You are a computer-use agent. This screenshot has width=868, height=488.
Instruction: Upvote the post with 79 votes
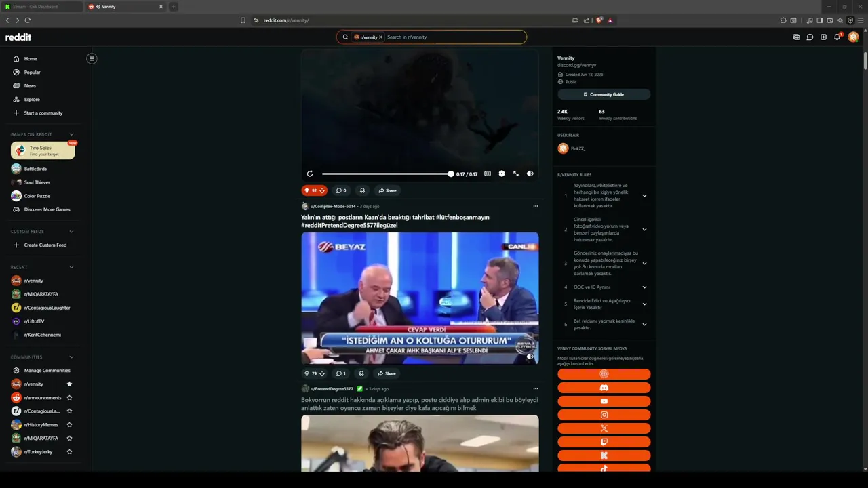pos(307,373)
